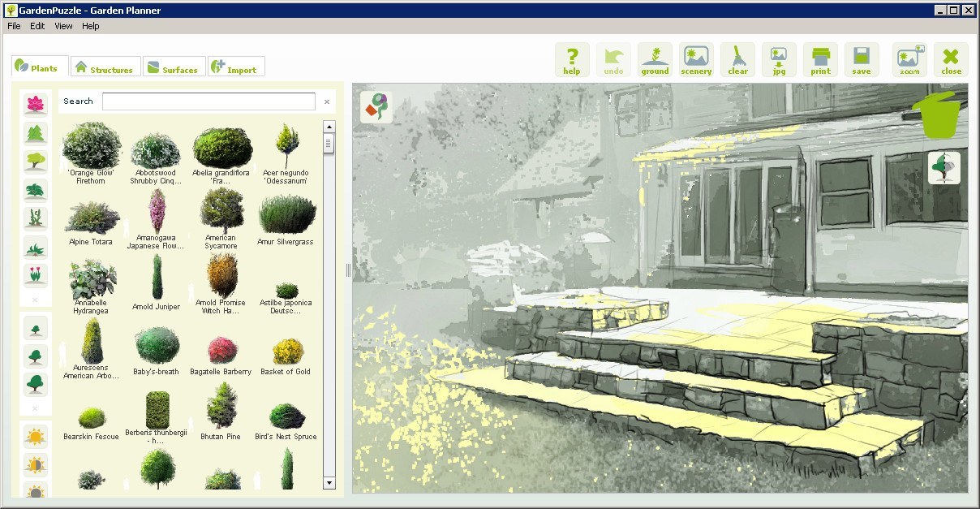Image resolution: width=980 pixels, height=509 pixels.
Task: Select the 'Orange Glow' Firethorn plant
Action: pyautogui.click(x=91, y=153)
